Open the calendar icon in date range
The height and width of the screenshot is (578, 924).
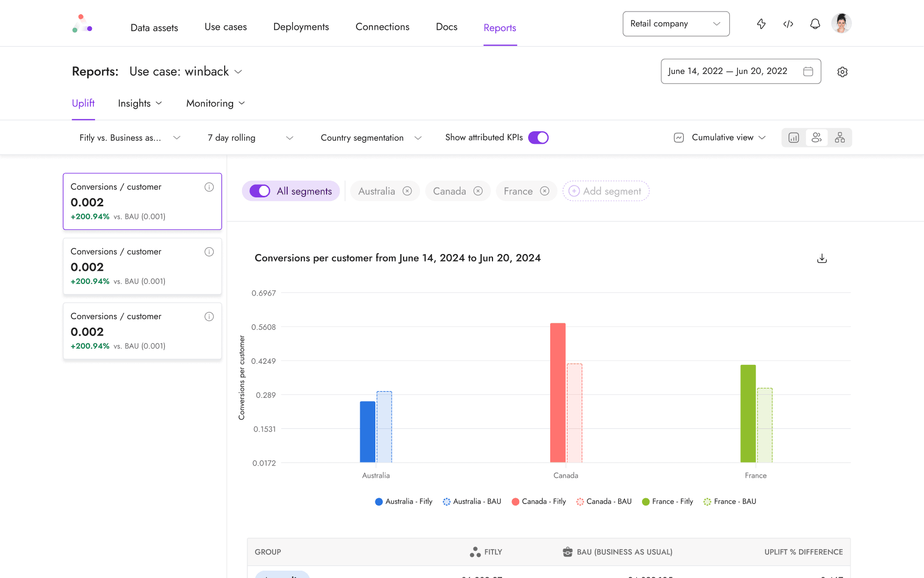tap(808, 71)
